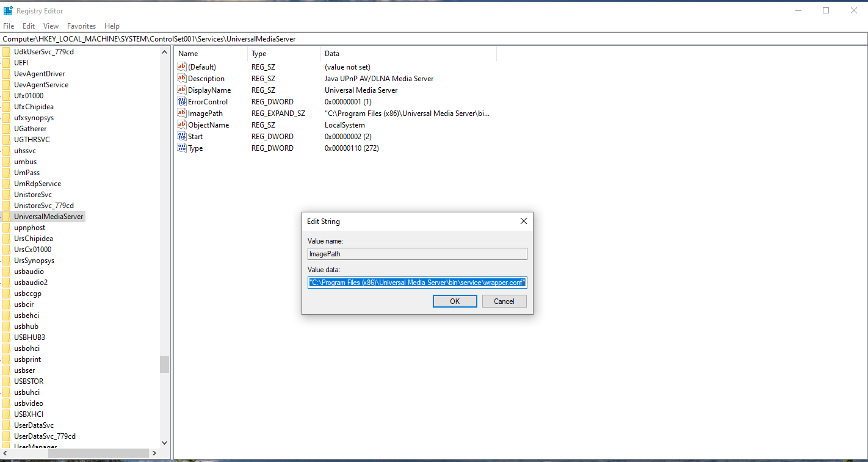Select the UmRdpService key
The width and height of the screenshot is (868, 462).
[x=38, y=184]
